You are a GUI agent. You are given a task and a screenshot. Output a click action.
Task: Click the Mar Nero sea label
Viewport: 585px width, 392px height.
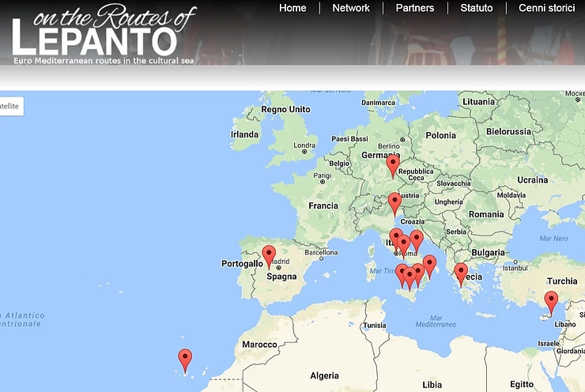[553, 239]
